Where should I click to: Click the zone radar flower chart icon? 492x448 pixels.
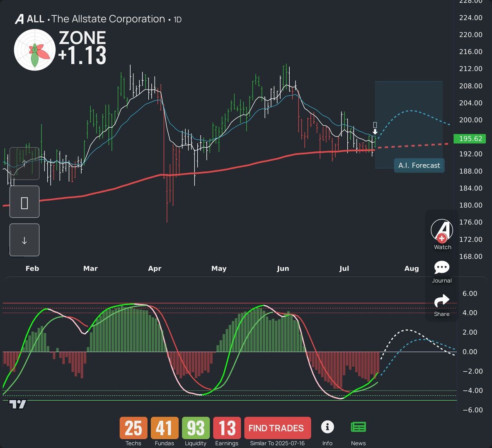tap(35, 50)
